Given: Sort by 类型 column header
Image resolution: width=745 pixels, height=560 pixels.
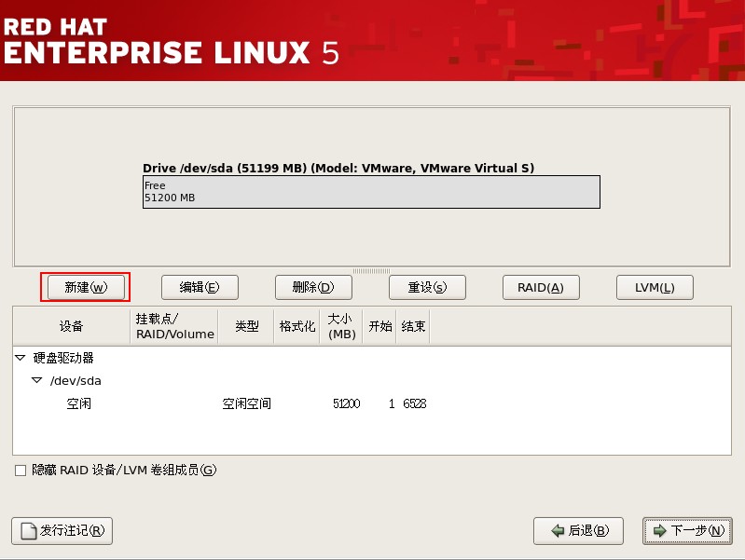Looking at the screenshot, I should (246, 326).
